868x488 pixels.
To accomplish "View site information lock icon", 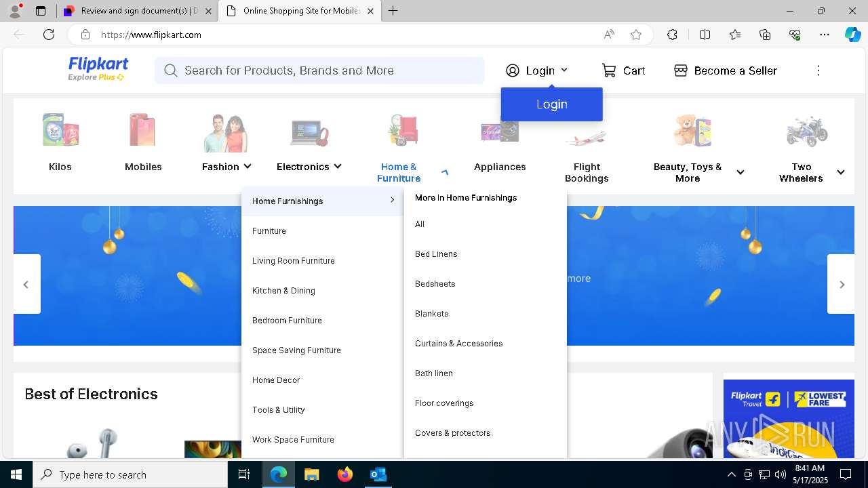I will (85, 35).
